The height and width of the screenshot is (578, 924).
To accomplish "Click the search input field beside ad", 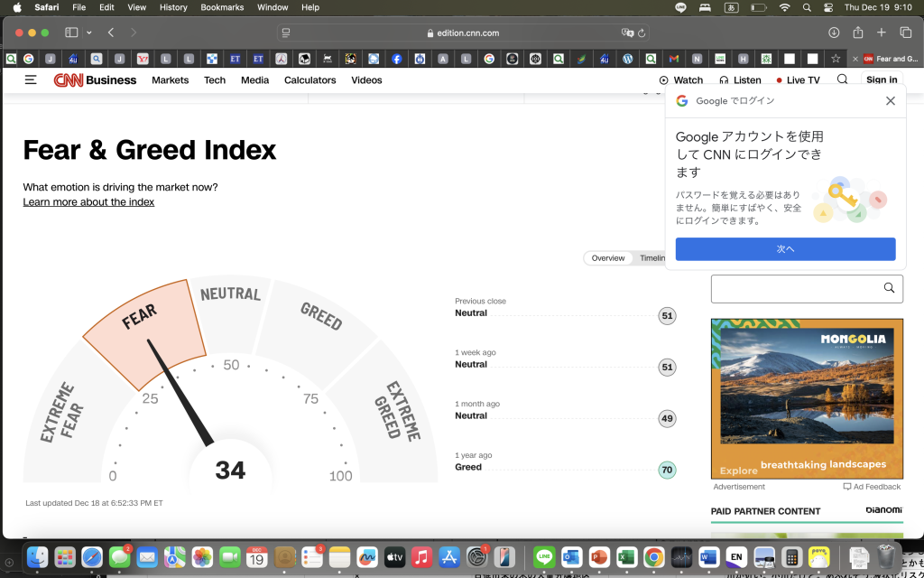I will (x=794, y=288).
